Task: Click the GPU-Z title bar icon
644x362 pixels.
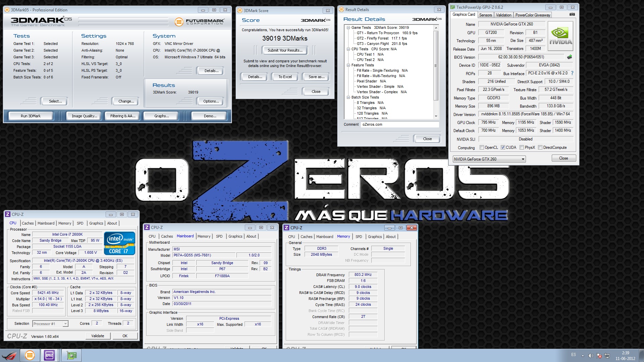Action: [453, 7]
